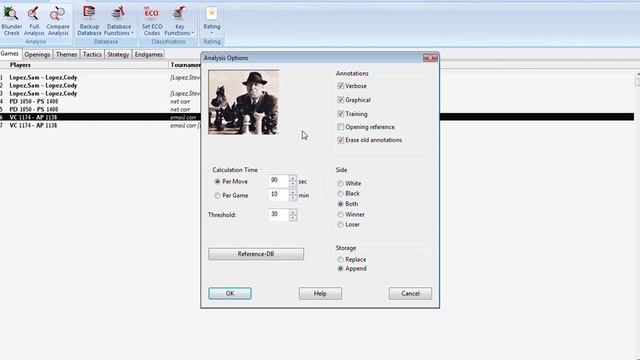The image size is (640, 360).
Task: Close the Analysis Options dialog
Action: [430, 58]
